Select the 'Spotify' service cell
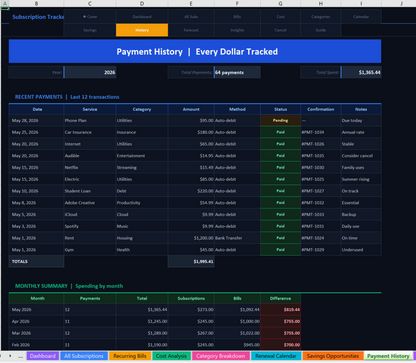The image size is (416, 363). coord(90,226)
